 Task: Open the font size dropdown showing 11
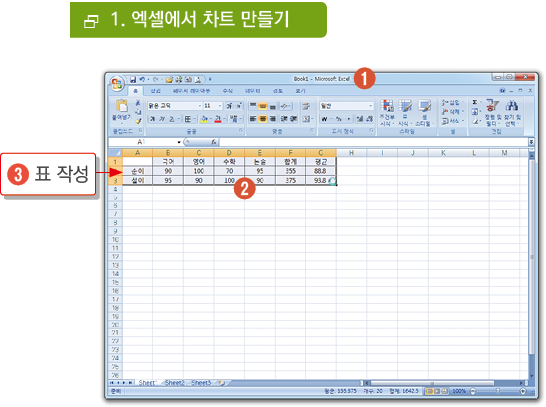click(220, 106)
